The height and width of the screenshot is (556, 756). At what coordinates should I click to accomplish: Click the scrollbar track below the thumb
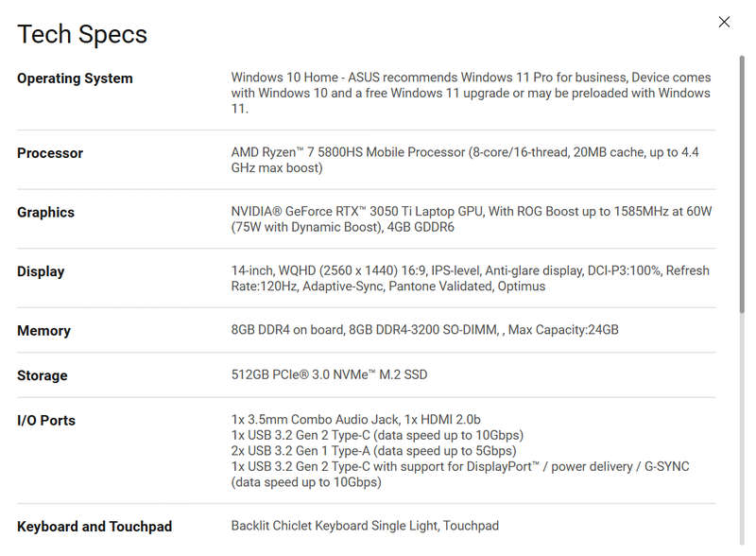tap(742, 429)
